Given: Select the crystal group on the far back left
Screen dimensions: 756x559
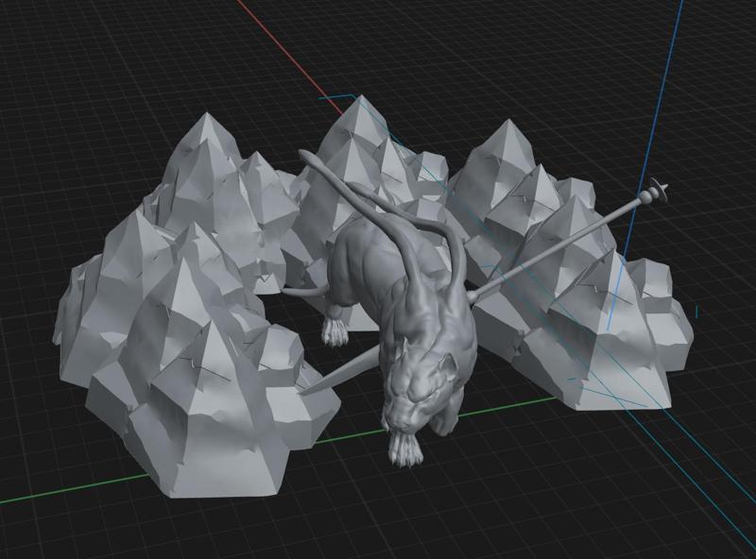Looking at the screenshot, I should pyautogui.click(x=208, y=170).
